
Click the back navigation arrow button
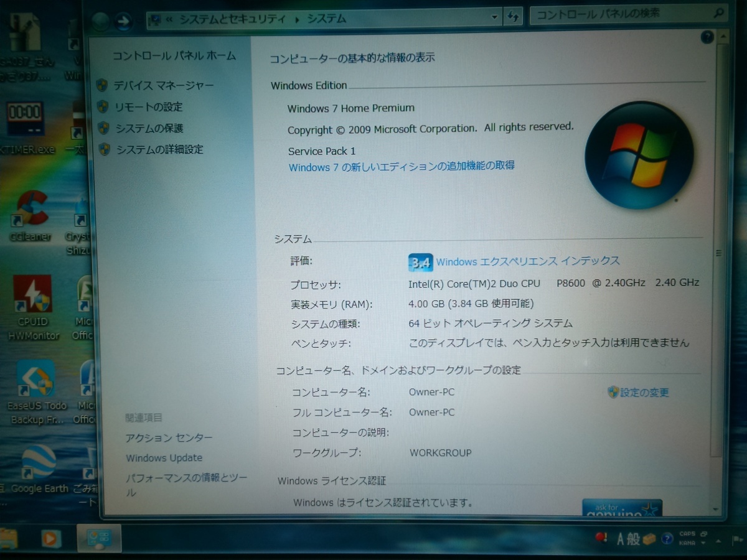(100, 22)
